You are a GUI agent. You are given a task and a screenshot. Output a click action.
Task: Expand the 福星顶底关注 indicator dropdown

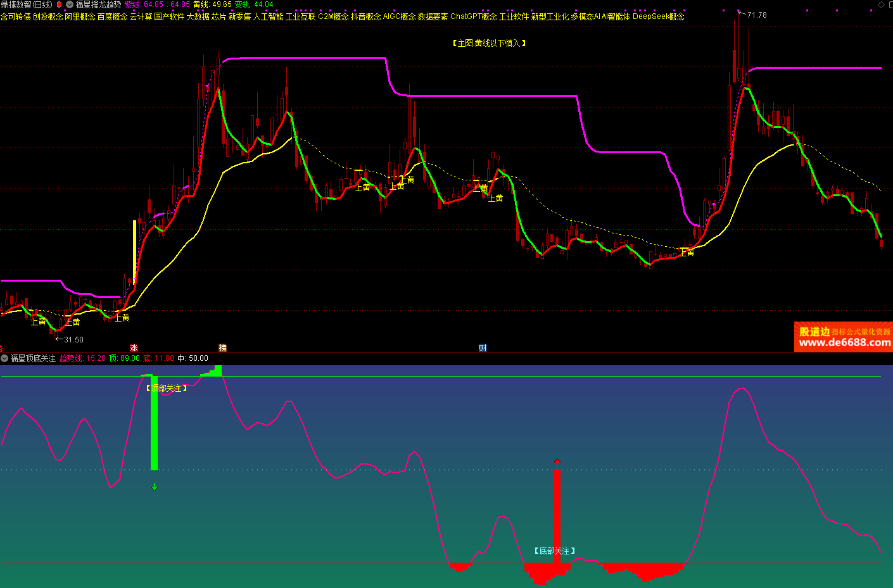[4, 358]
